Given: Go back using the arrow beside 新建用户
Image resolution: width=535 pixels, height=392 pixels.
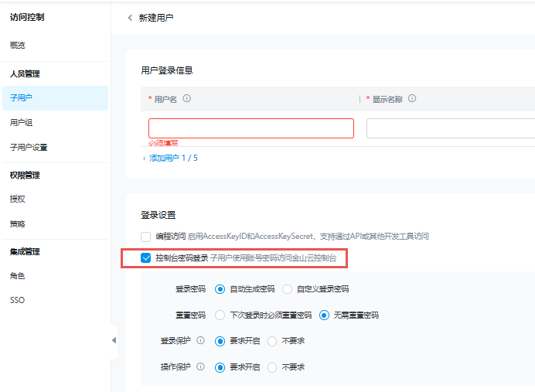Looking at the screenshot, I should [x=130, y=18].
